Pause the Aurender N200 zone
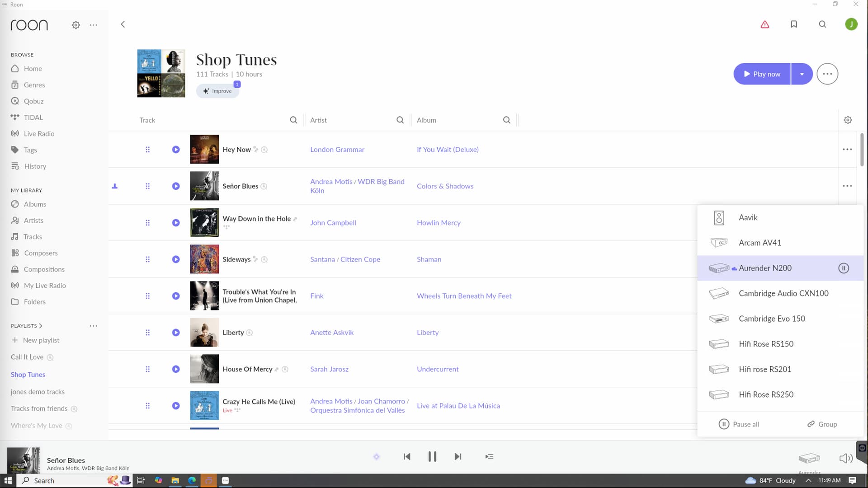The width and height of the screenshot is (868, 488). point(844,268)
